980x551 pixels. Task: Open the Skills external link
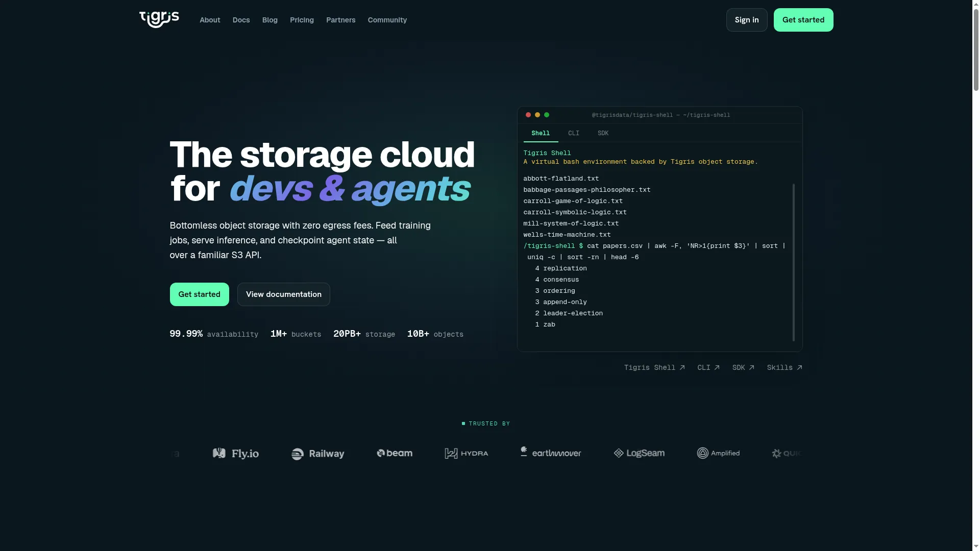(785, 367)
